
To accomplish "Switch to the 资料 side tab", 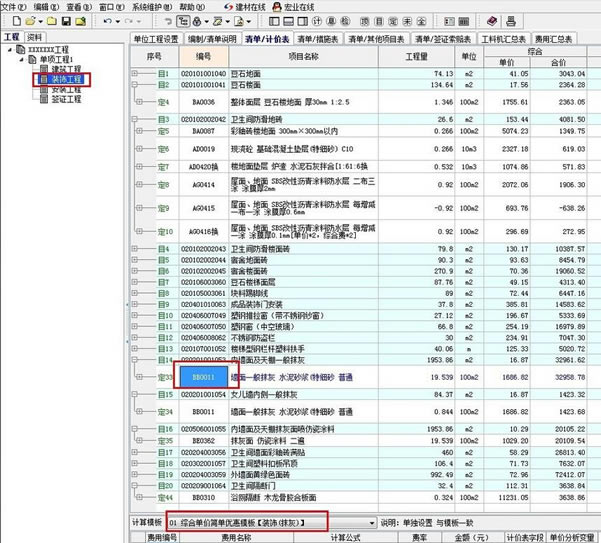I will 34,37.
